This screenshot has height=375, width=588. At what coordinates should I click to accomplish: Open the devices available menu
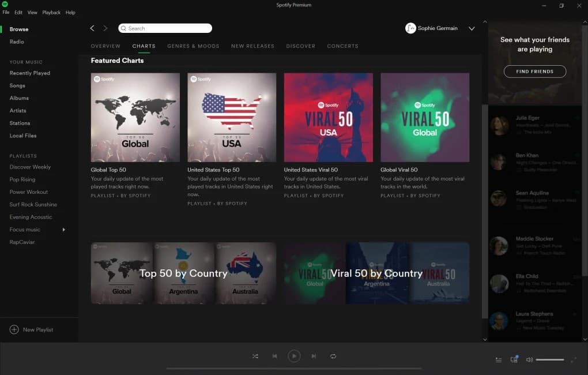(514, 359)
